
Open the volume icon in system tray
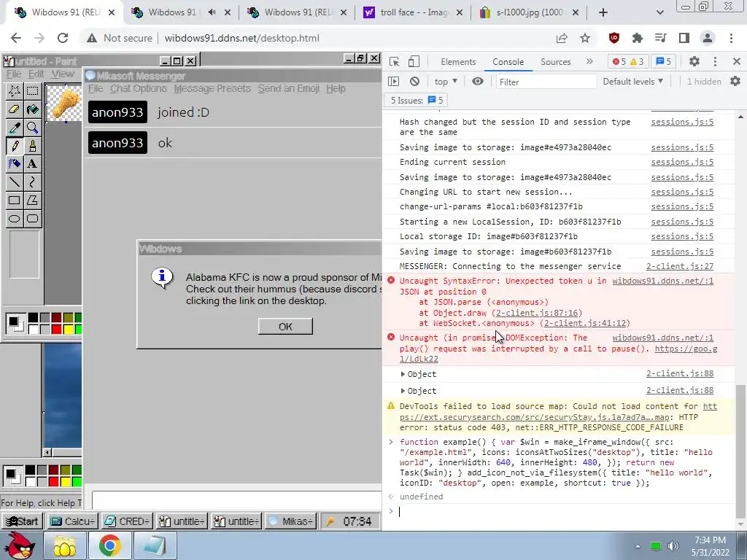(673, 546)
